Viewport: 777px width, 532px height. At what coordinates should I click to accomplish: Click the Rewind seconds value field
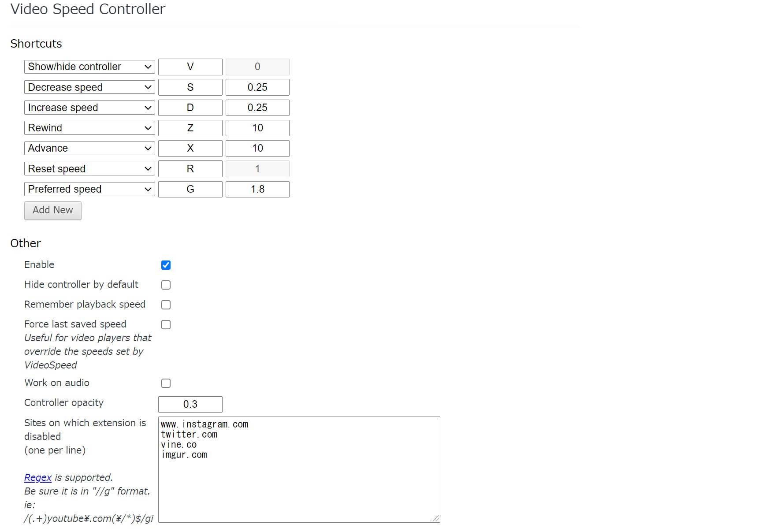(257, 128)
